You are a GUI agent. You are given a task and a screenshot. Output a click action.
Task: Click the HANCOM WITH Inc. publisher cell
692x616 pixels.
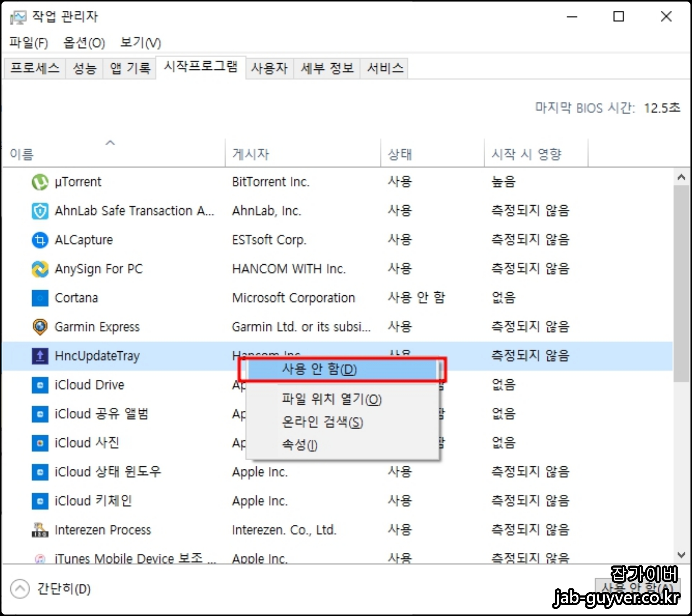(x=288, y=269)
